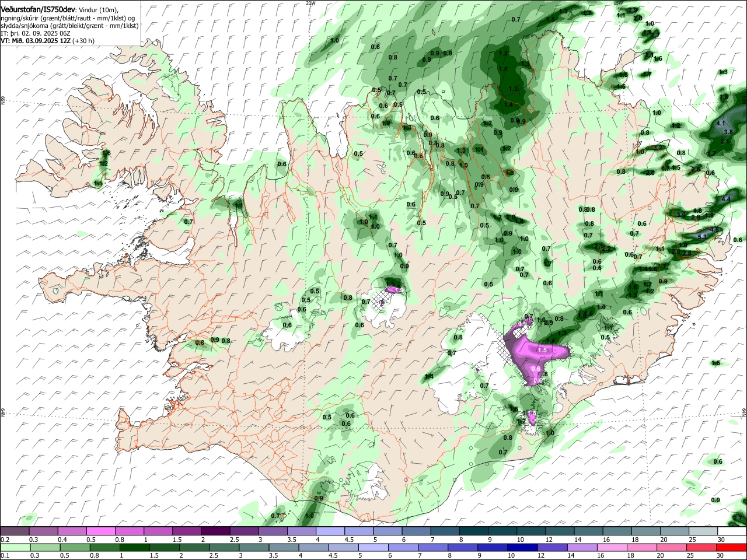Click the '15W' longitude label at the top
This screenshot has height=560, width=747.
coord(619,3)
